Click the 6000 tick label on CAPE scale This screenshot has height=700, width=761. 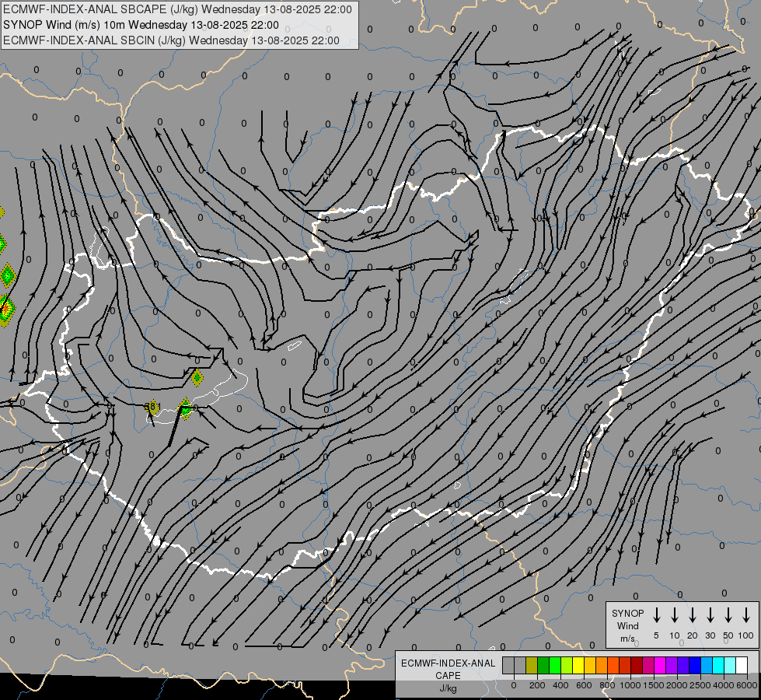746,685
